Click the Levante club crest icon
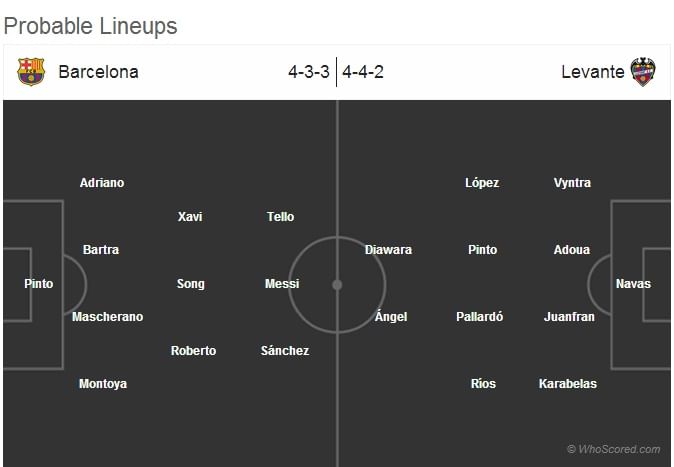The width and height of the screenshot is (674, 467). tap(643, 72)
